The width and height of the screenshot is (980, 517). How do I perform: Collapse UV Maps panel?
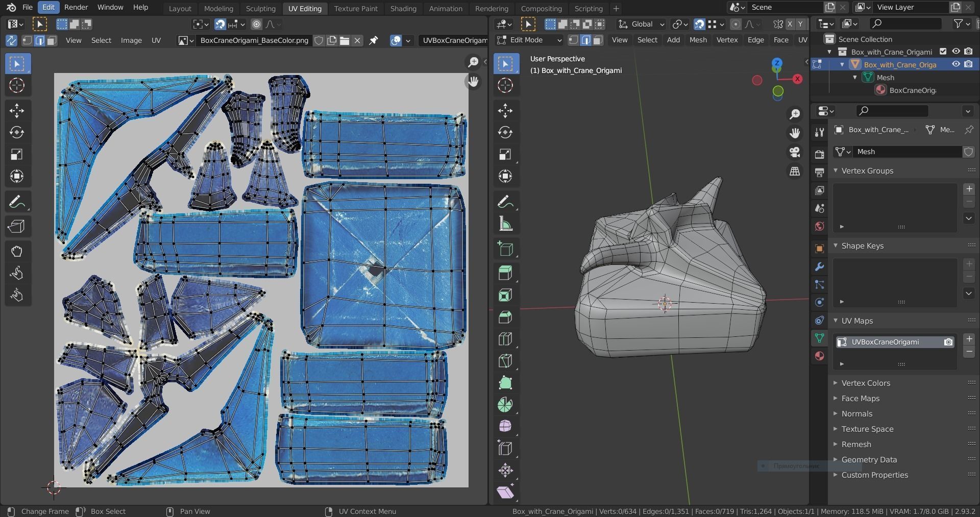[x=836, y=321]
